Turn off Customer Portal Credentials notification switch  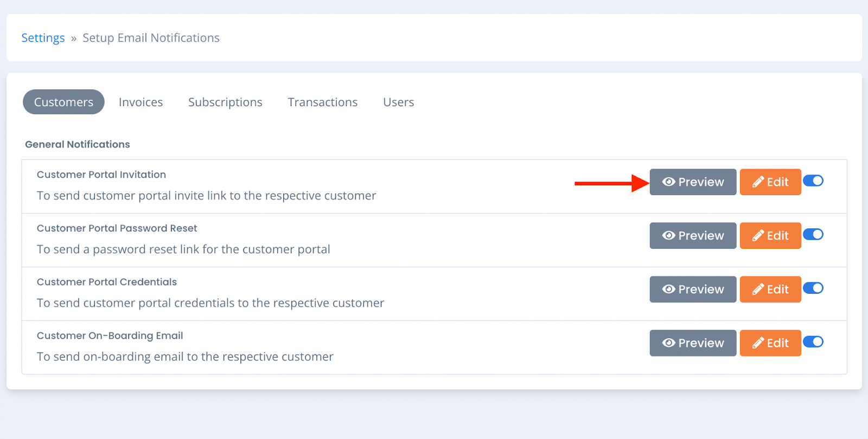(x=813, y=288)
